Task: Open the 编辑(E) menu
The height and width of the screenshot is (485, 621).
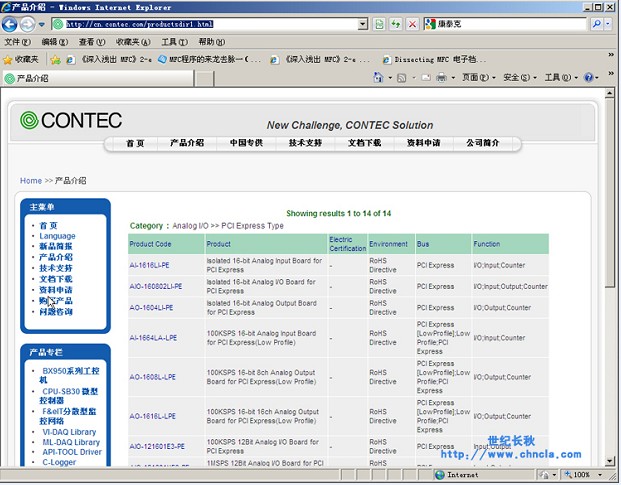Action: click(x=55, y=42)
